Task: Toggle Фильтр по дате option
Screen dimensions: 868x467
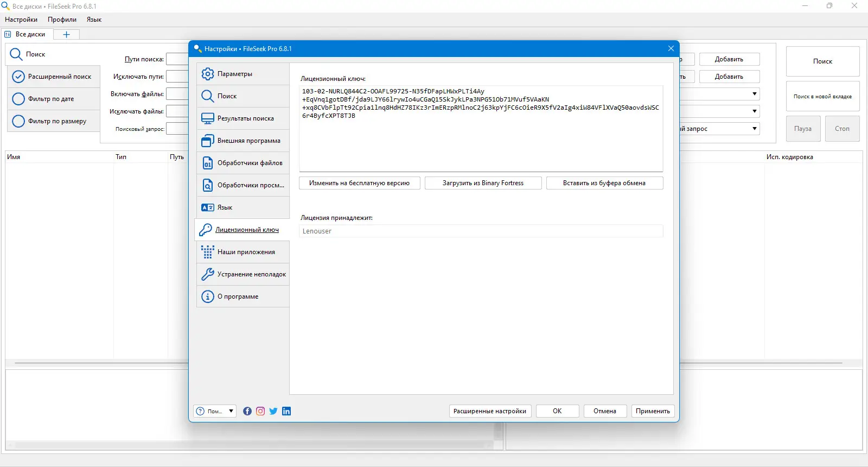Action: point(54,99)
